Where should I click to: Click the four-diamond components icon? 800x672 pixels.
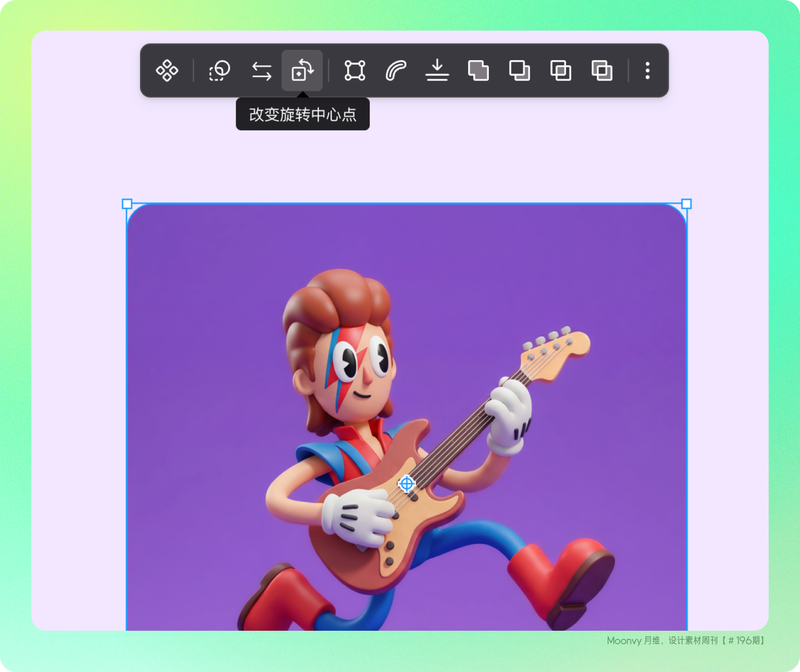[x=167, y=70]
